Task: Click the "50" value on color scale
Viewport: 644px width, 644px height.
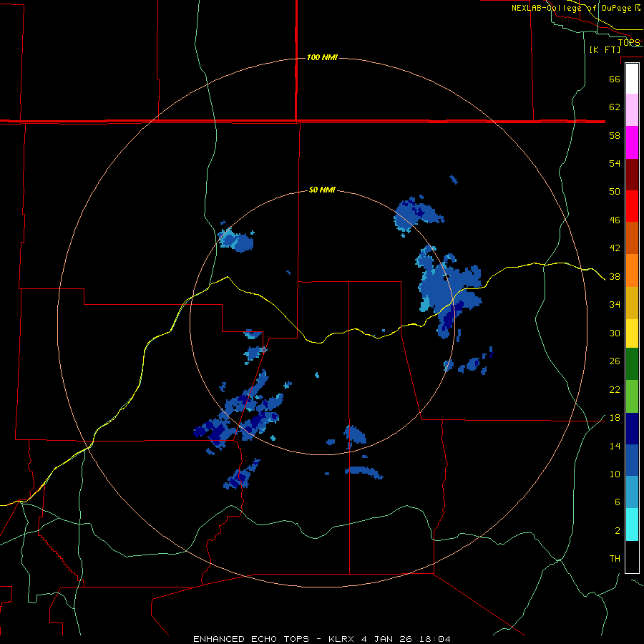Action: (x=615, y=191)
